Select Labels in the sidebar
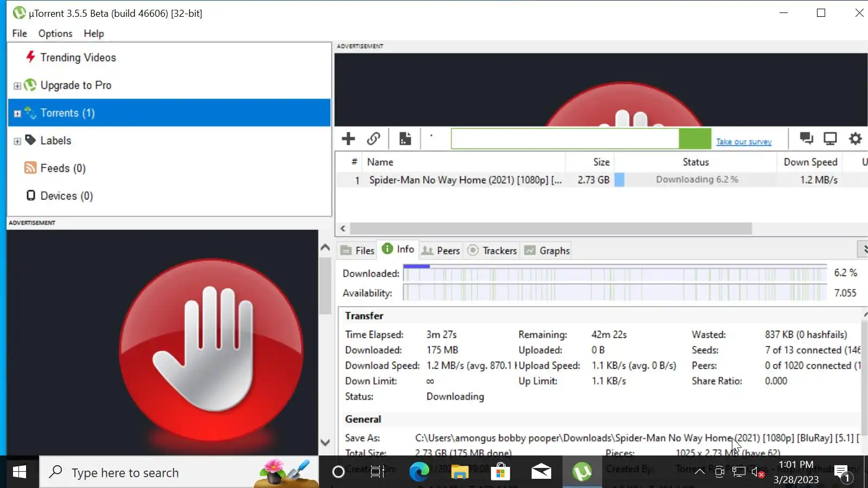The height and width of the screenshot is (488, 868). click(x=56, y=140)
